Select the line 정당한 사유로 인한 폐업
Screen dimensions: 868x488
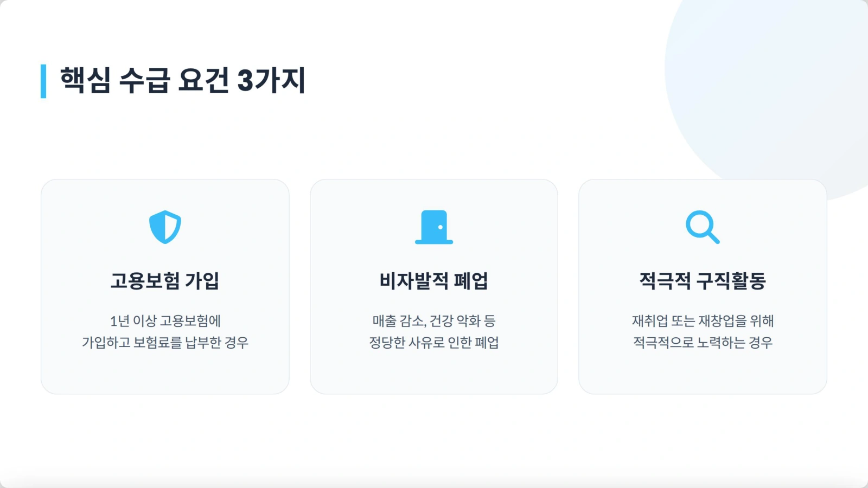click(434, 343)
